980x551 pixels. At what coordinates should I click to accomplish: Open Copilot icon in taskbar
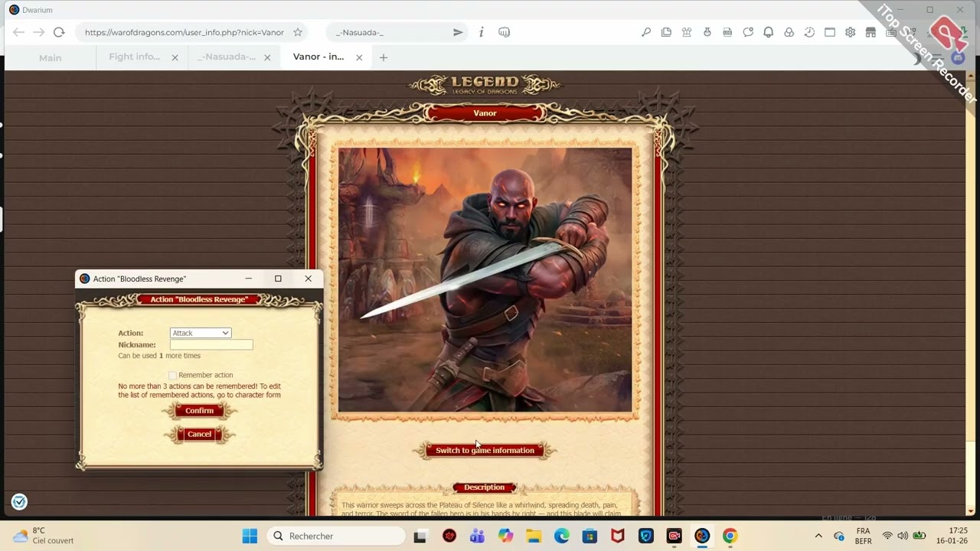point(505,536)
